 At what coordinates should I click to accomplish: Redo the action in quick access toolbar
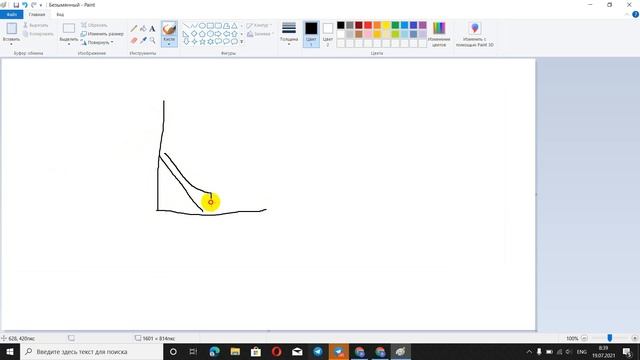pos(33,5)
